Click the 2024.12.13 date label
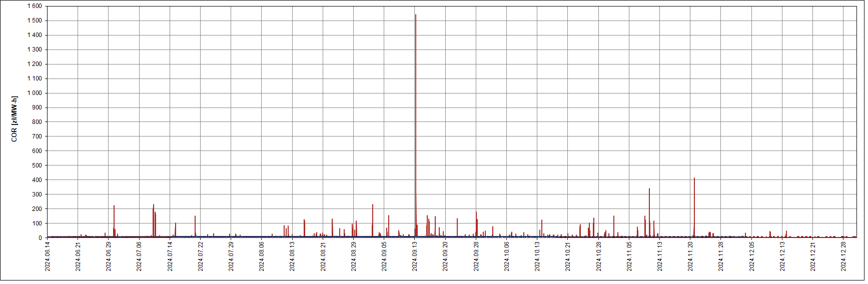The image size is (868, 284). (x=782, y=256)
